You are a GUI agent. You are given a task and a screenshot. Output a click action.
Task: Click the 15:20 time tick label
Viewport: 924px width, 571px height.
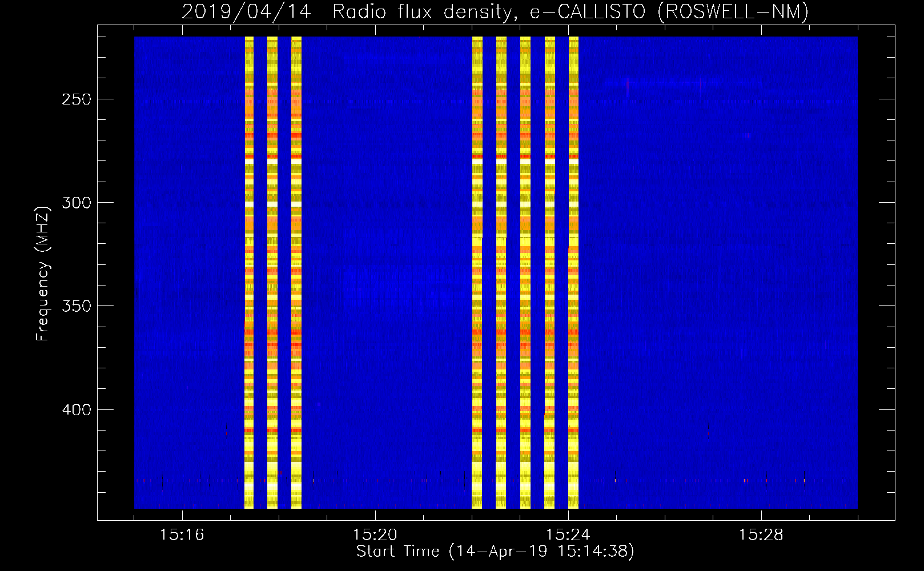375,534
